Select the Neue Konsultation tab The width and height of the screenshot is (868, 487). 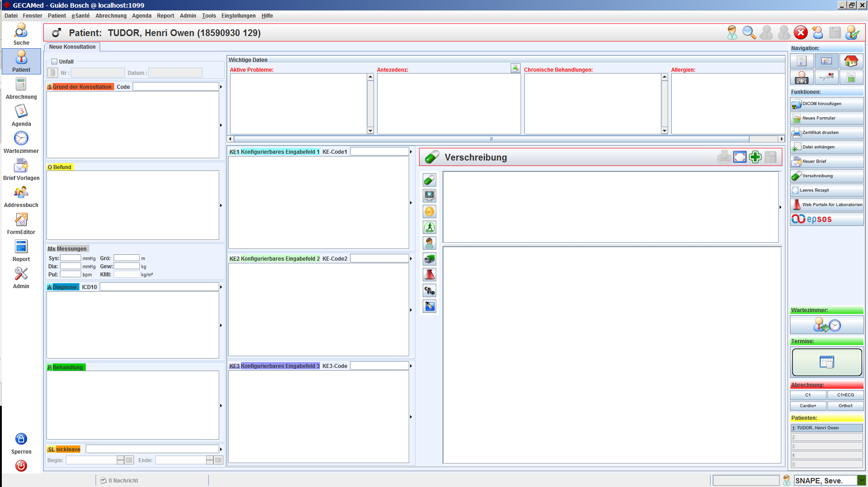click(x=72, y=47)
